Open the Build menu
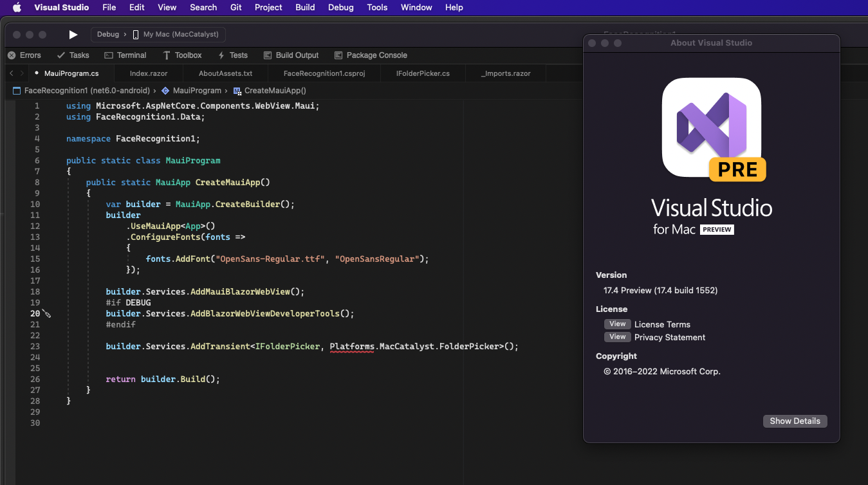Screen dimensions: 868x485 click(305, 8)
